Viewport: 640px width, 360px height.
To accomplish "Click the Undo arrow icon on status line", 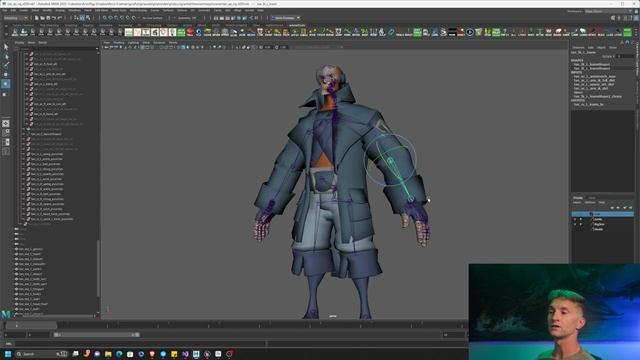I will pyautogui.click(x=54, y=18).
